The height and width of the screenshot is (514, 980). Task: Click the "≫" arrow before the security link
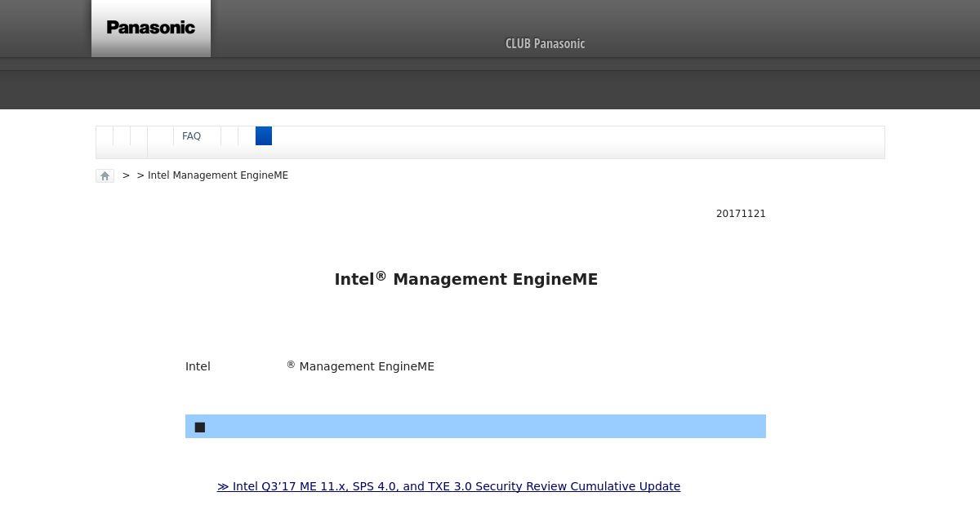pyautogui.click(x=223, y=486)
